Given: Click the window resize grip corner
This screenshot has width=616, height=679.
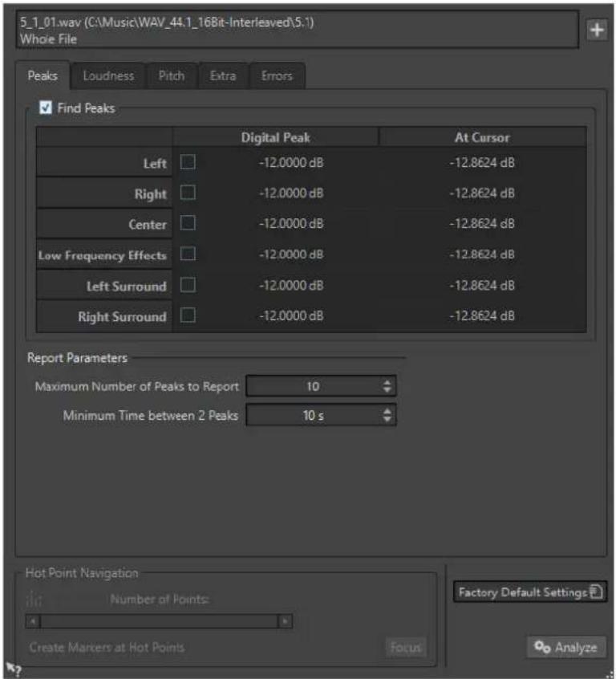Looking at the screenshot, I should [x=610, y=673].
